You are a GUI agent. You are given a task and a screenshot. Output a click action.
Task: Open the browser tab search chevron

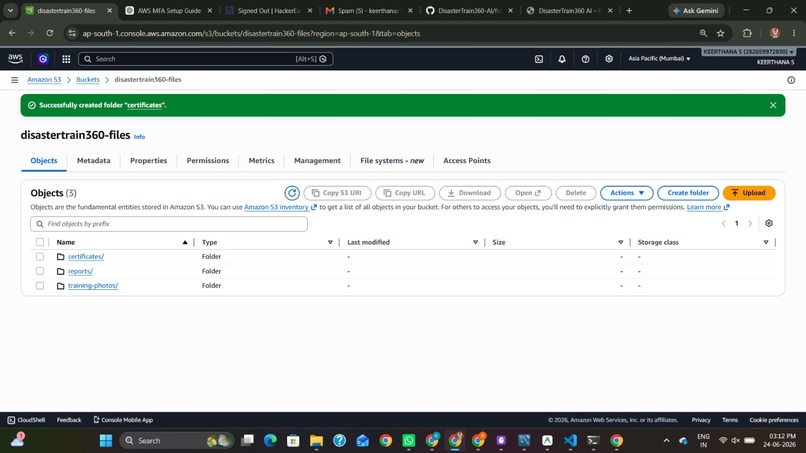10,10
